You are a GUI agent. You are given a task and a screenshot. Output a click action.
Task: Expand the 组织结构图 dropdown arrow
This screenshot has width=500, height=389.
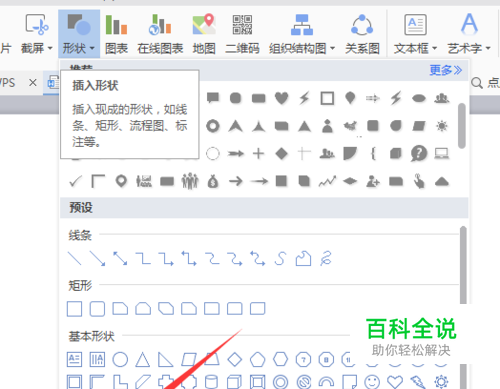click(332, 48)
